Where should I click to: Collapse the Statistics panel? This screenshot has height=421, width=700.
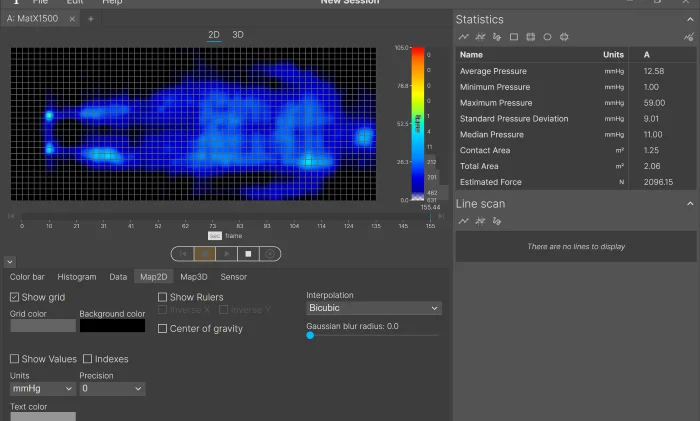pyautogui.click(x=689, y=20)
